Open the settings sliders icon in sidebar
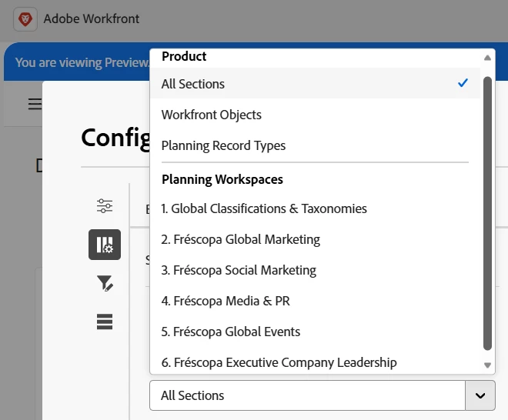This screenshot has width=508, height=420. coord(105,205)
